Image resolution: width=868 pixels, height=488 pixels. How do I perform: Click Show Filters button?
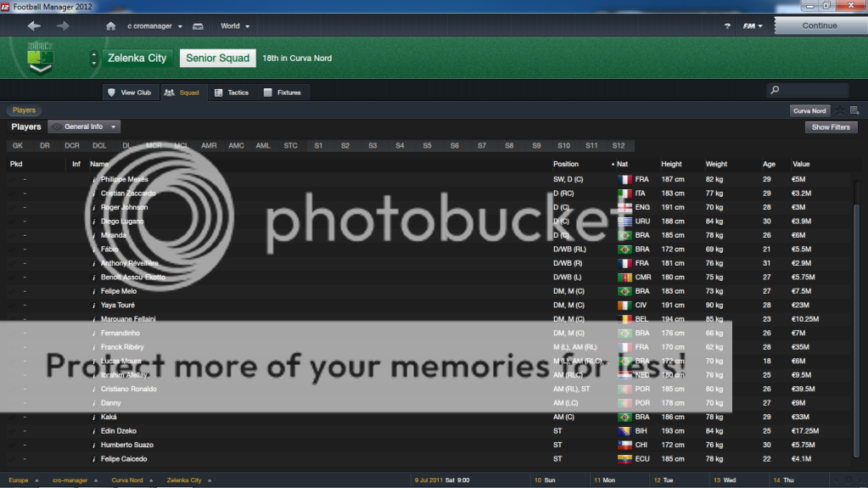click(831, 127)
